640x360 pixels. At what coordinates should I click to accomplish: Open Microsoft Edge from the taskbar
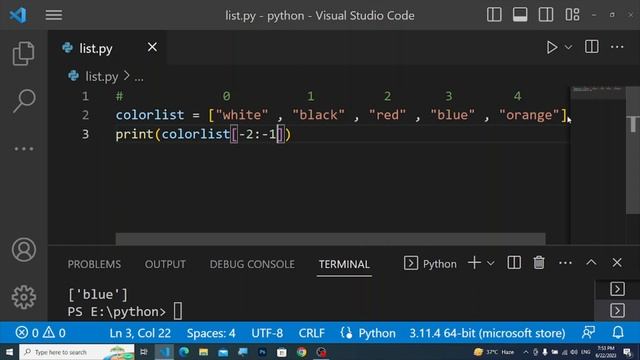pyautogui.click(x=184, y=352)
